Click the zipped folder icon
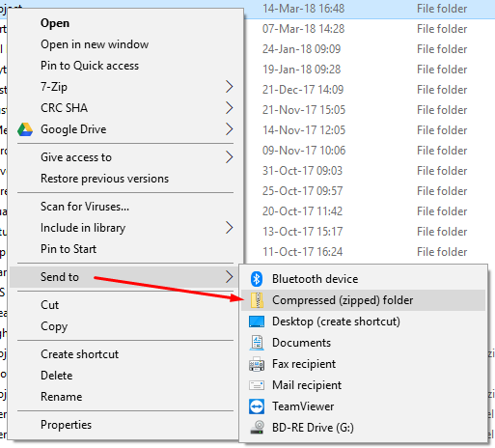This screenshot has width=495, height=448. pos(257,300)
